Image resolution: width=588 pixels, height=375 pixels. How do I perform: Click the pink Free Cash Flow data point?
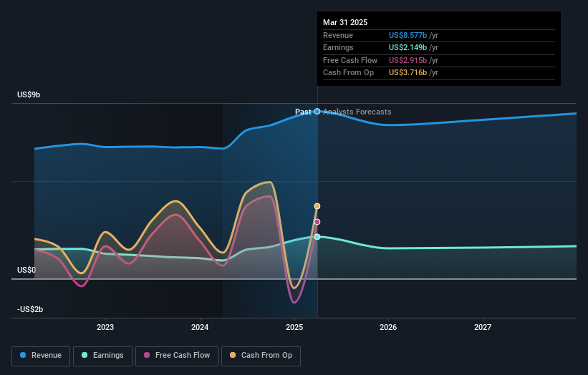pyautogui.click(x=317, y=222)
